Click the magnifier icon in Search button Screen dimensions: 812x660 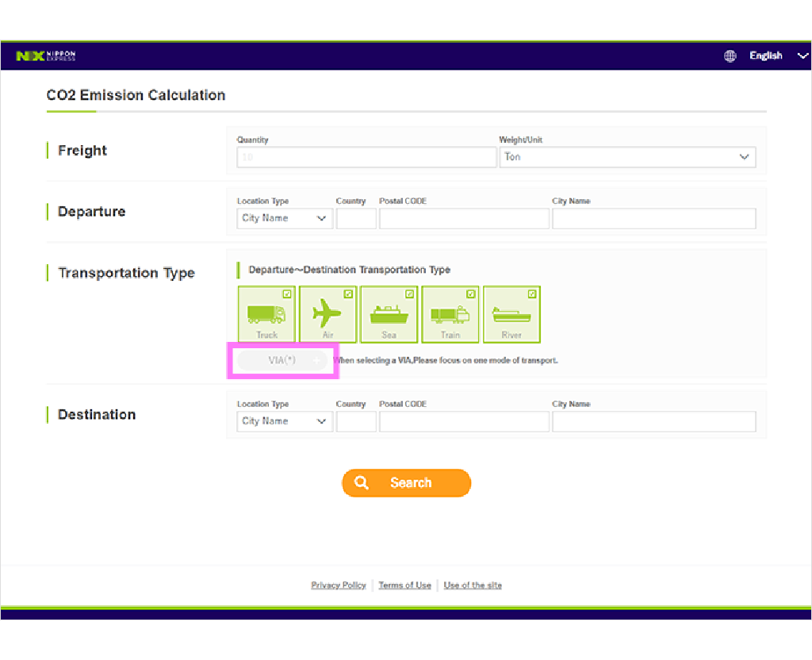click(362, 483)
